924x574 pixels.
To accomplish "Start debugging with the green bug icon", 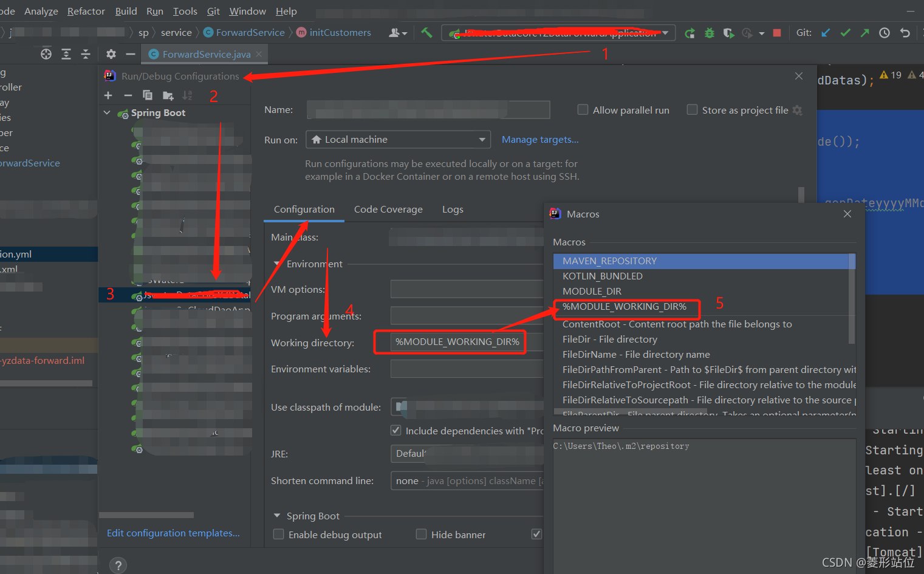I will (709, 33).
